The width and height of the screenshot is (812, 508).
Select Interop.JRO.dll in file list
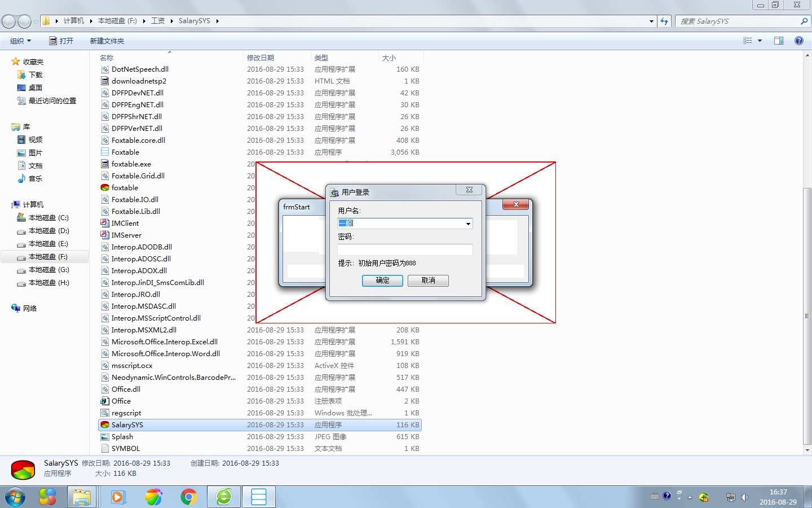click(x=136, y=294)
